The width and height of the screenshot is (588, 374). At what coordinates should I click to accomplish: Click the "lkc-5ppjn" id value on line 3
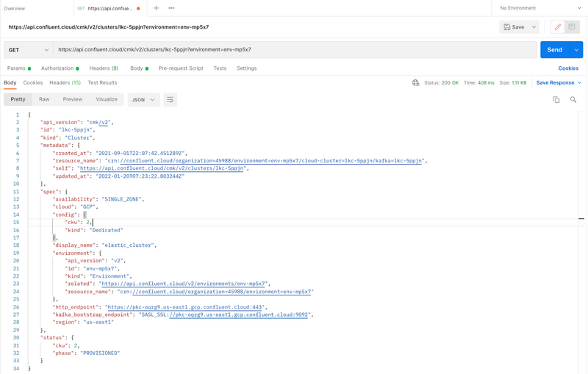[76, 130]
